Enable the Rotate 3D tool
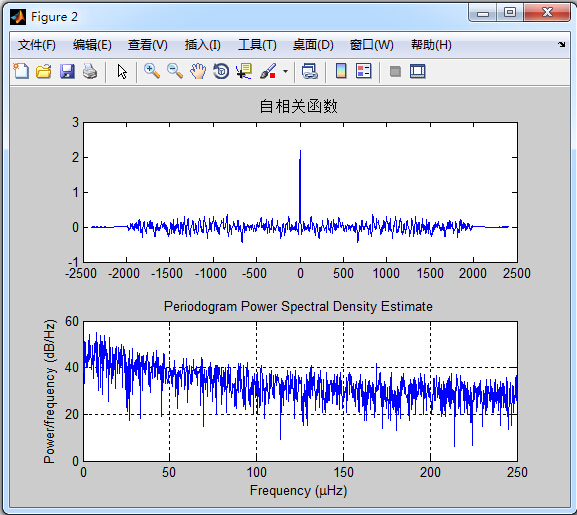The height and width of the screenshot is (515, 577). pyautogui.click(x=221, y=71)
